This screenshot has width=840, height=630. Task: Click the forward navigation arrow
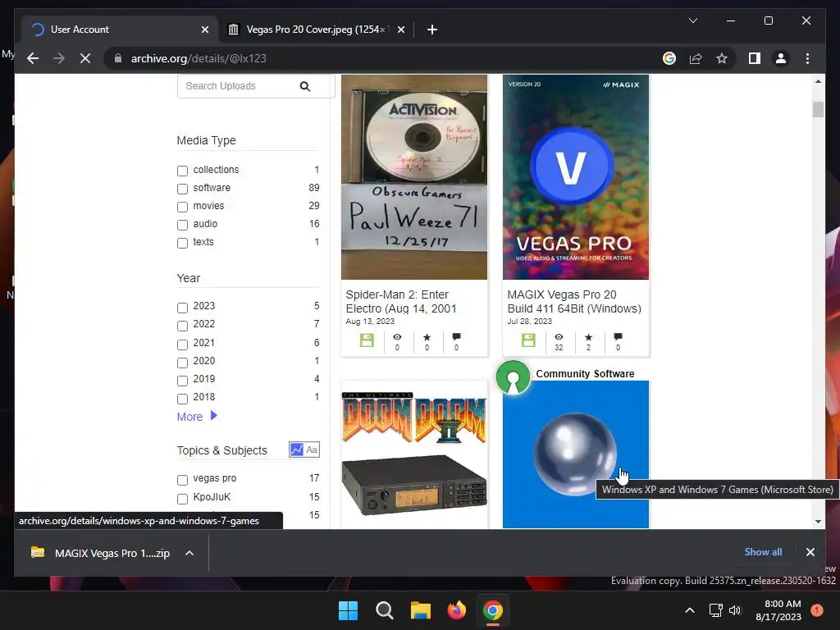pos(59,58)
